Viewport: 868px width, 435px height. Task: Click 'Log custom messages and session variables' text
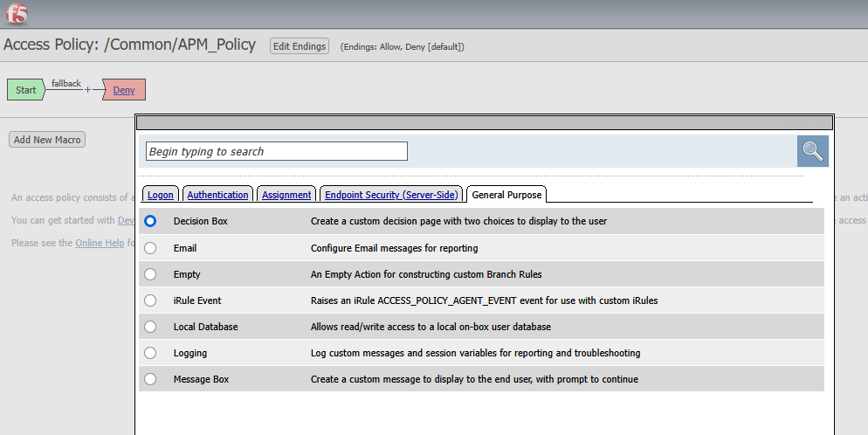tap(476, 353)
